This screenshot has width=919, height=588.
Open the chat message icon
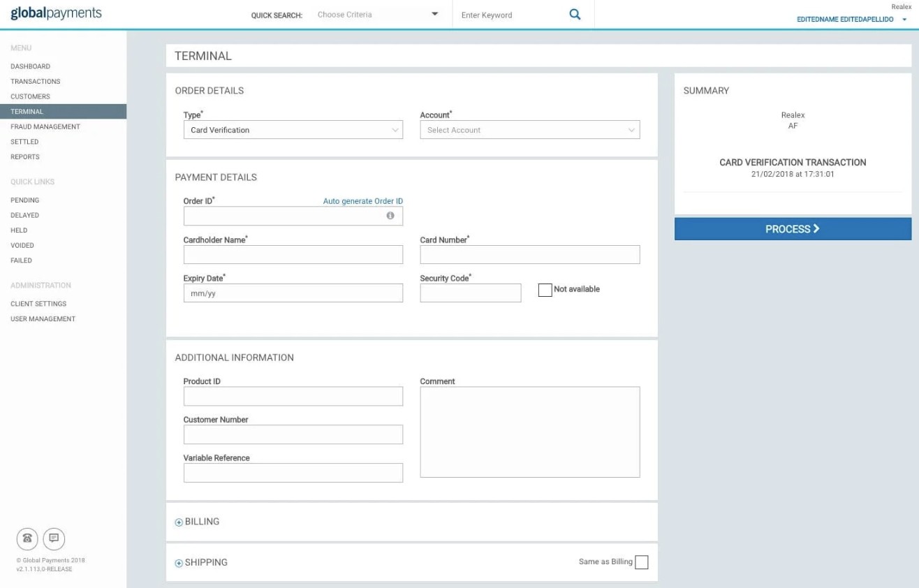click(54, 538)
